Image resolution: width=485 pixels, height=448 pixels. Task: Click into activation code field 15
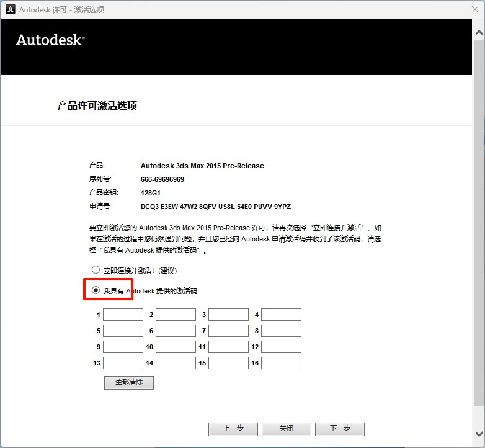228,363
